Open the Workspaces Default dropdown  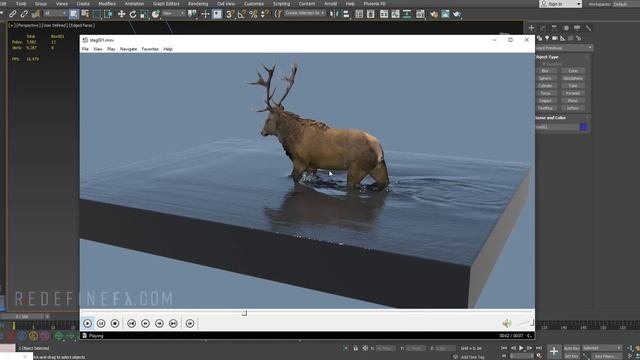click(625, 4)
